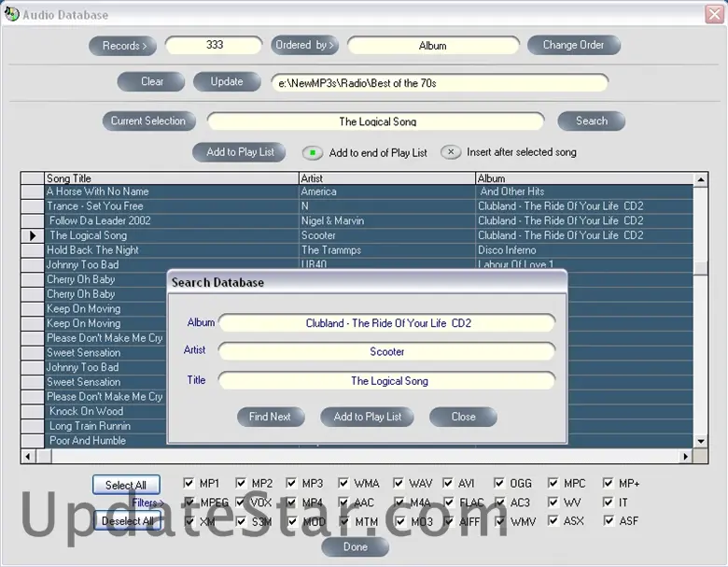Toggle the MP3 format checkbox

click(291, 483)
